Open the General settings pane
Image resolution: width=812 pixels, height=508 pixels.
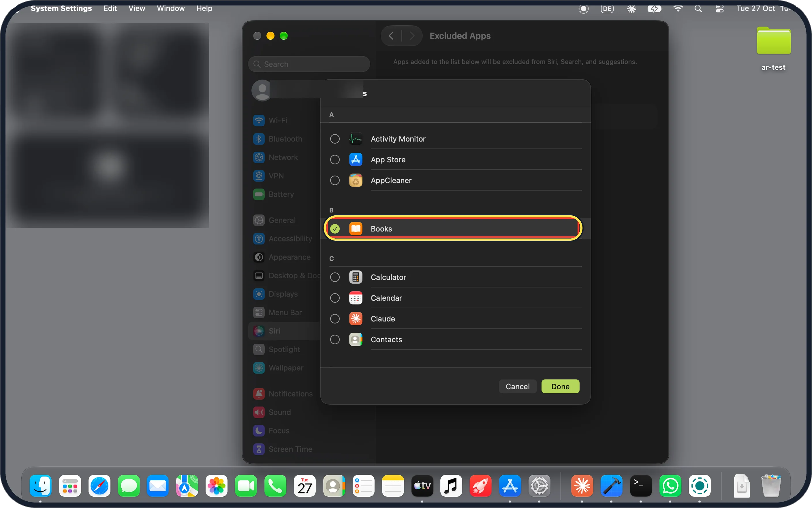click(x=284, y=220)
